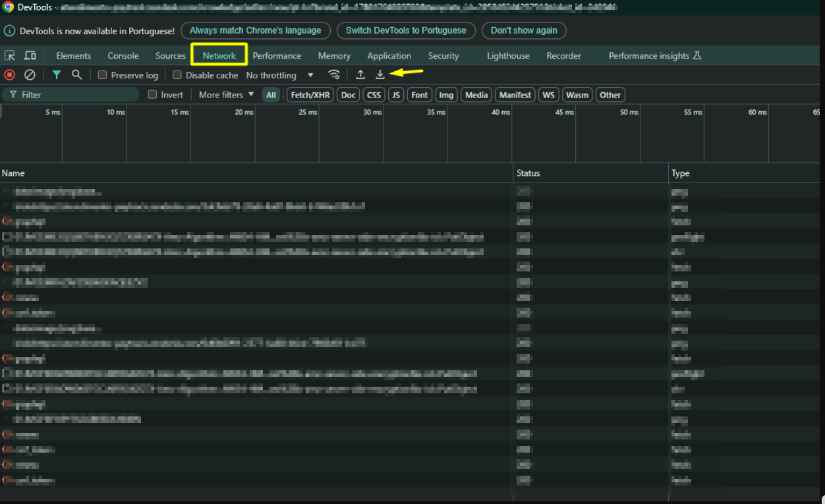Filter requests by Doc type
The width and height of the screenshot is (825, 504).
point(349,95)
